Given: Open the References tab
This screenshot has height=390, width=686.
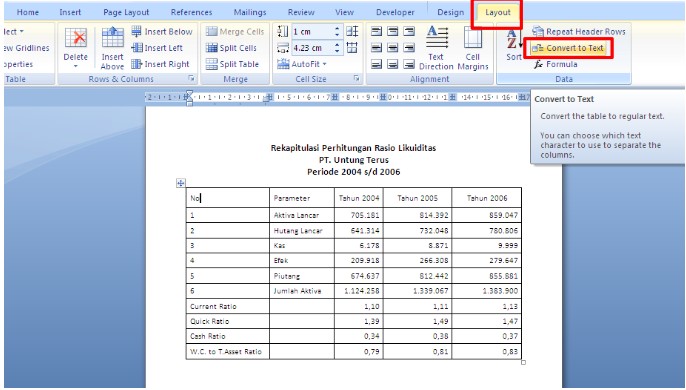Looking at the screenshot, I should pos(191,12).
